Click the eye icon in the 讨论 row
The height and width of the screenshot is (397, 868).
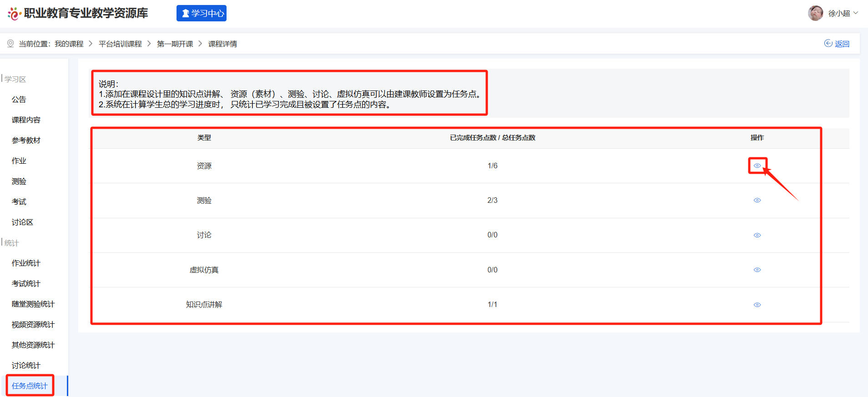point(757,235)
